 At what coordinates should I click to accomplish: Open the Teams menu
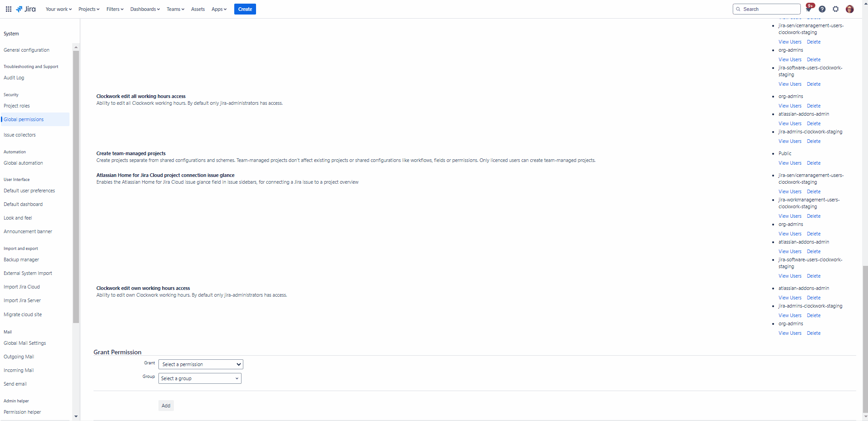click(175, 9)
